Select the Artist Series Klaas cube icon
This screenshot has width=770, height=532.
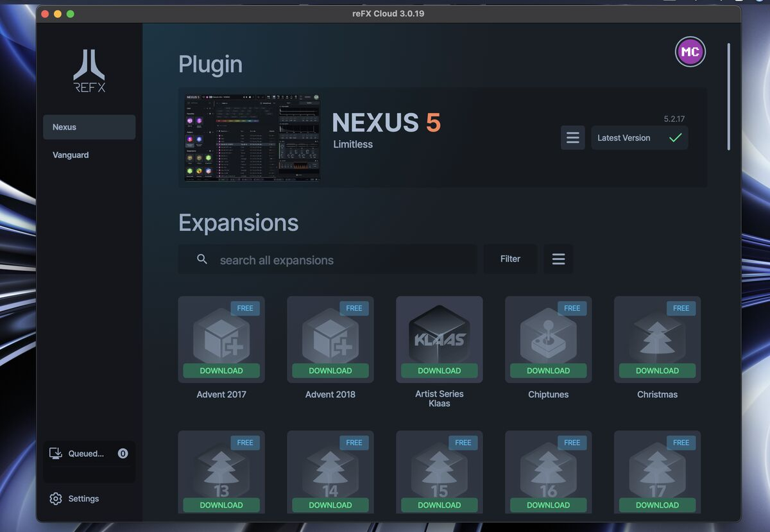coord(439,335)
